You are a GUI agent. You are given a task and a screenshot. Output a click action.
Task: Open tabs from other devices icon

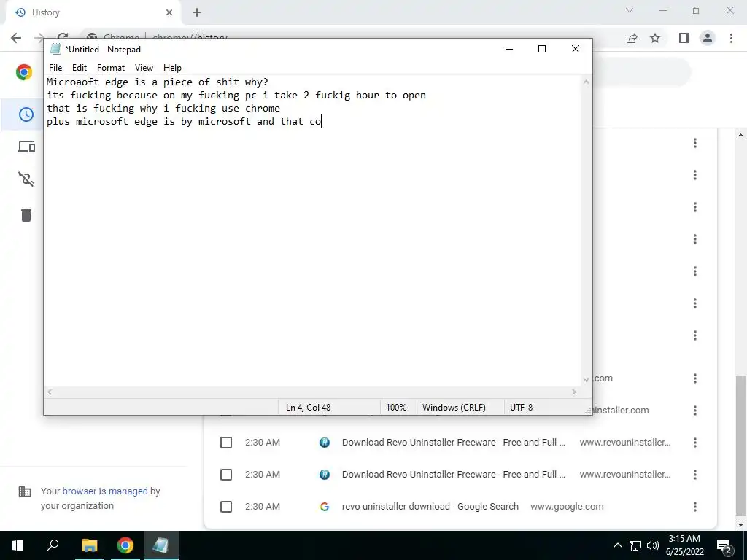(x=26, y=147)
